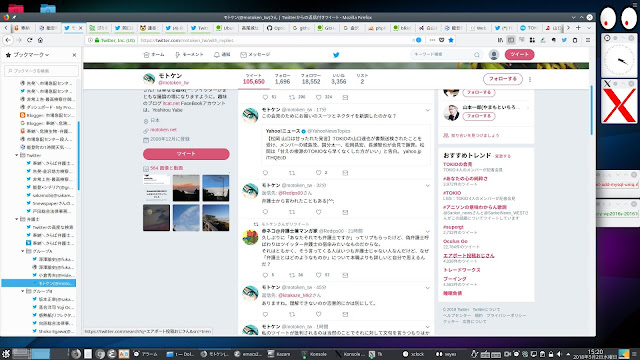
Task: Switch to the GitHub browser tab
Action: point(276,28)
